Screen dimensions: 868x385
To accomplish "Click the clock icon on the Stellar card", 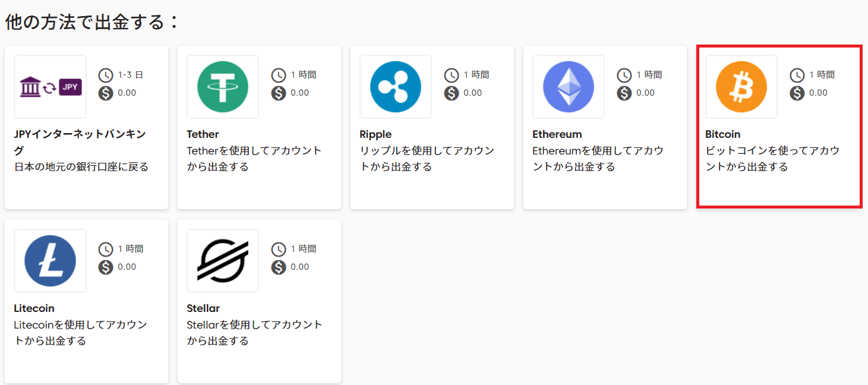I will click(279, 249).
